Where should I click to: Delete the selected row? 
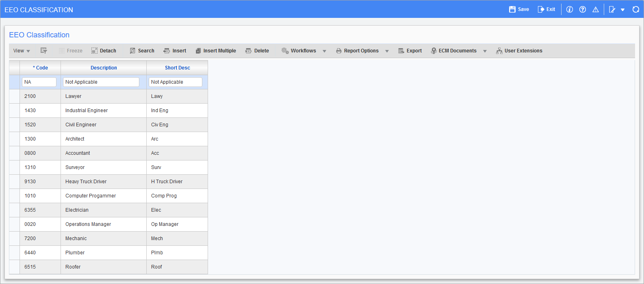click(x=257, y=51)
